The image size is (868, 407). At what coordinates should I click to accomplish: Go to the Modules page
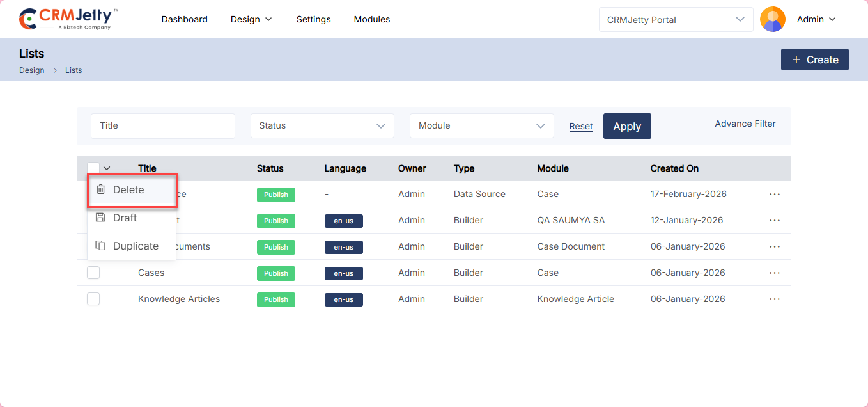click(371, 19)
